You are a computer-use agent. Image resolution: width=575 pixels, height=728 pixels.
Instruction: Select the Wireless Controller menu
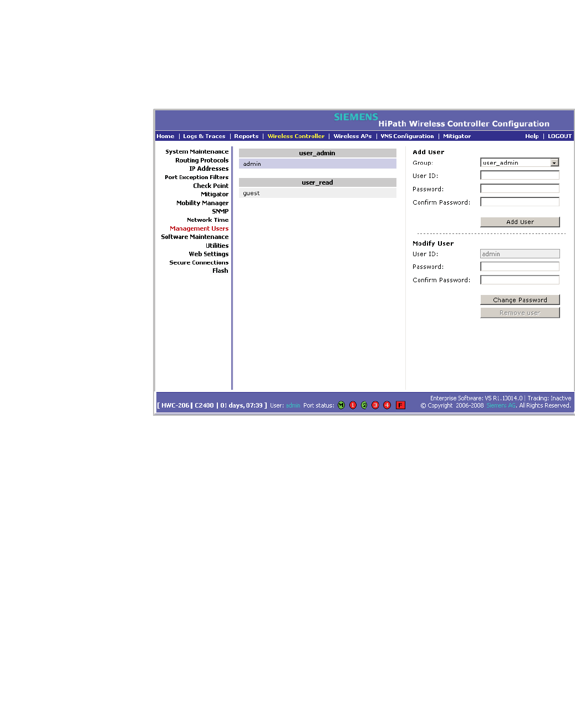click(296, 136)
